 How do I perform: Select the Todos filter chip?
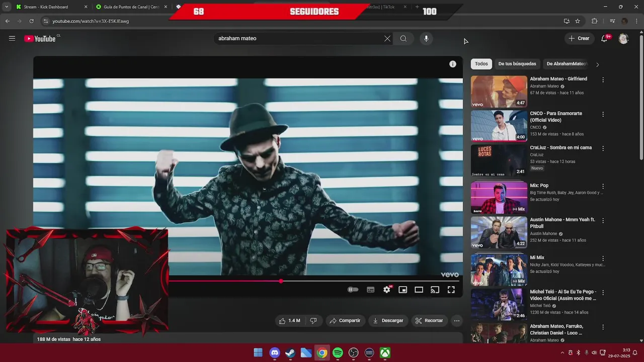(481, 64)
